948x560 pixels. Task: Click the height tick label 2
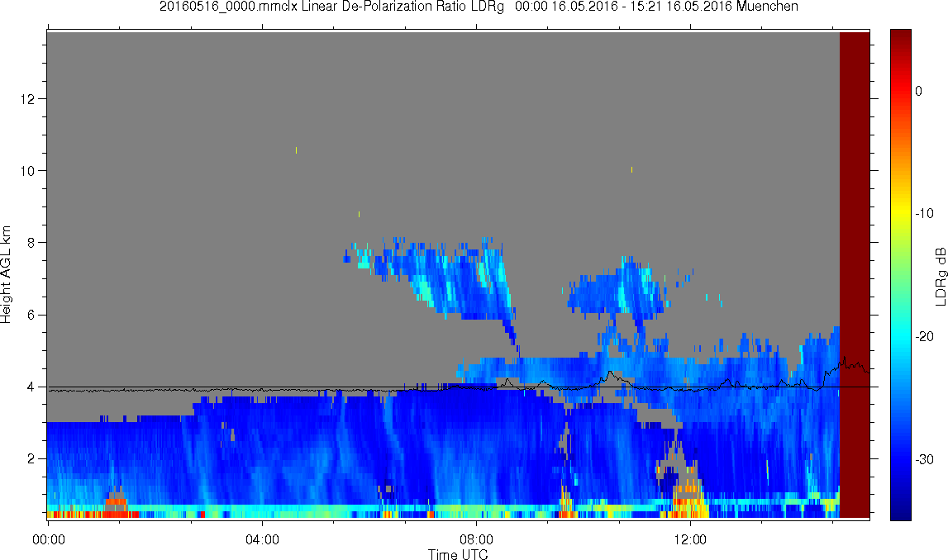point(31,459)
